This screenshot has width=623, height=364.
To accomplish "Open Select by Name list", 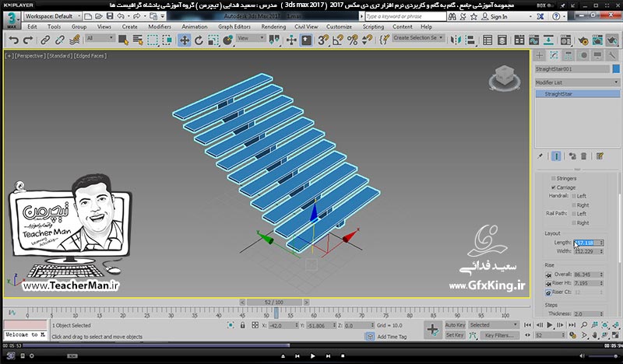I will pyautogui.click(x=138, y=40).
